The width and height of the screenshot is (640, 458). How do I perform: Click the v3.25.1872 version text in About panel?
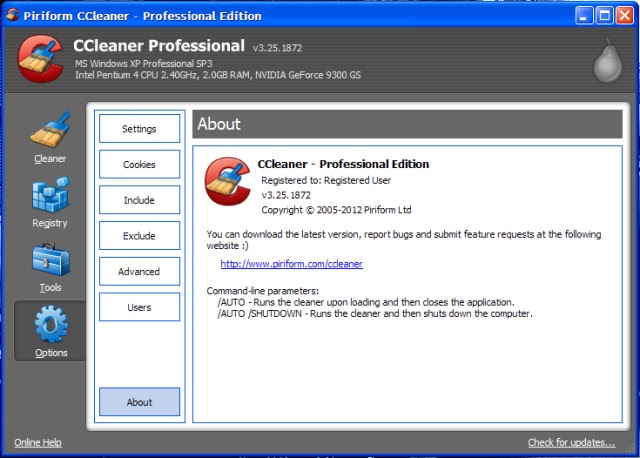[x=286, y=195]
